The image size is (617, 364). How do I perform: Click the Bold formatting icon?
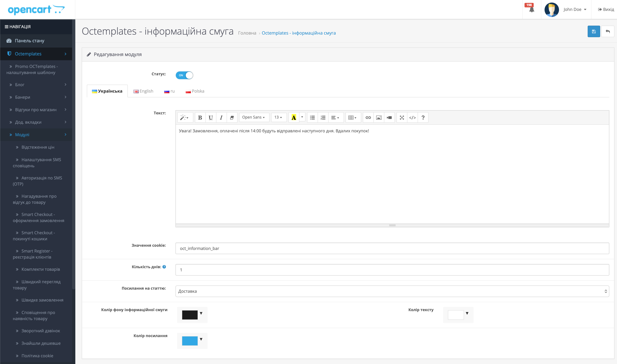pyautogui.click(x=200, y=117)
